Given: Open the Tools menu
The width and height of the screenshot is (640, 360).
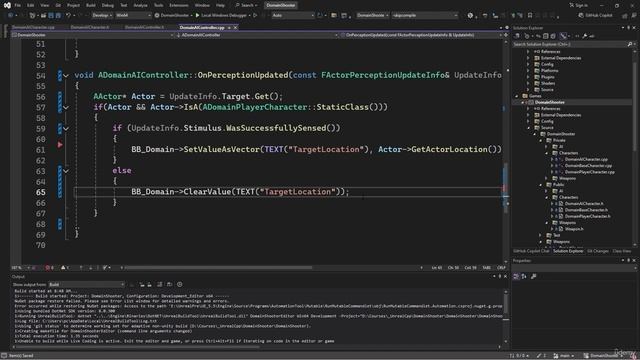Looking at the screenshot, I should click(x=158, y=5).
